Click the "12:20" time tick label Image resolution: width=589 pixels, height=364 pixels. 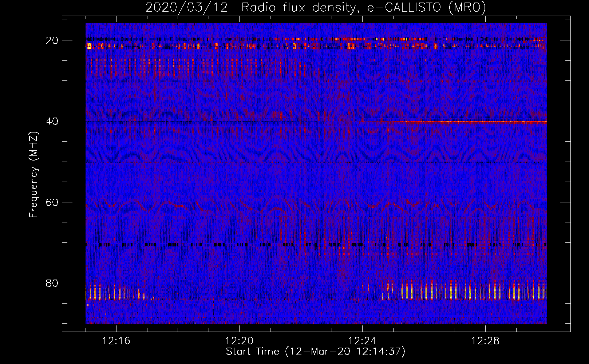[x=240, y=341]
